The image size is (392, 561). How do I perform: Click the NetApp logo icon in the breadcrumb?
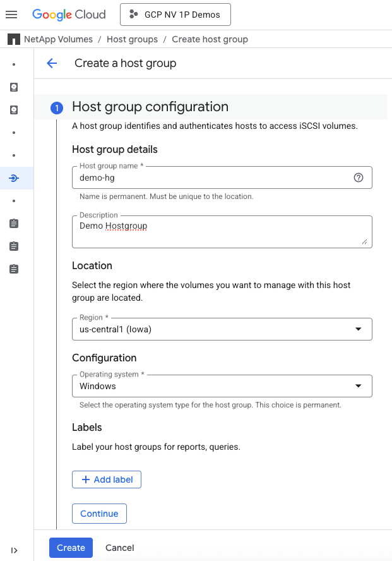[13, 39]
